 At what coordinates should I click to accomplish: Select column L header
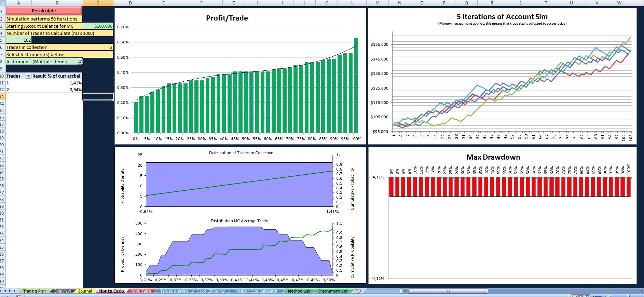[352, 3]
